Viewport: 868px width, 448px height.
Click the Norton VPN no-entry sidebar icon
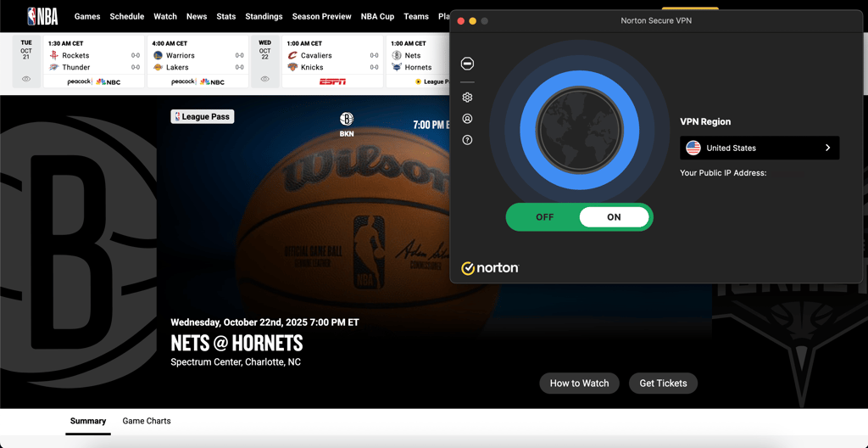(467, 64)
